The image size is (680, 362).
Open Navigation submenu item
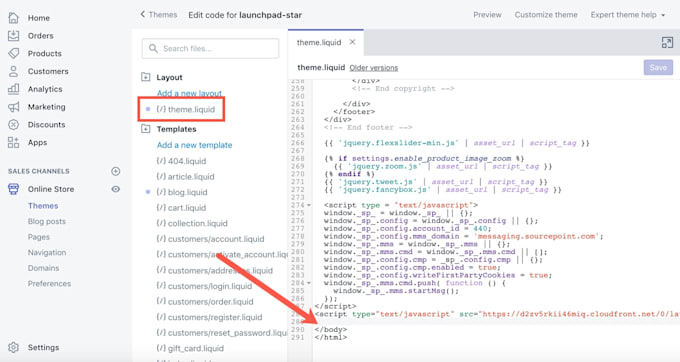[47, 253]
